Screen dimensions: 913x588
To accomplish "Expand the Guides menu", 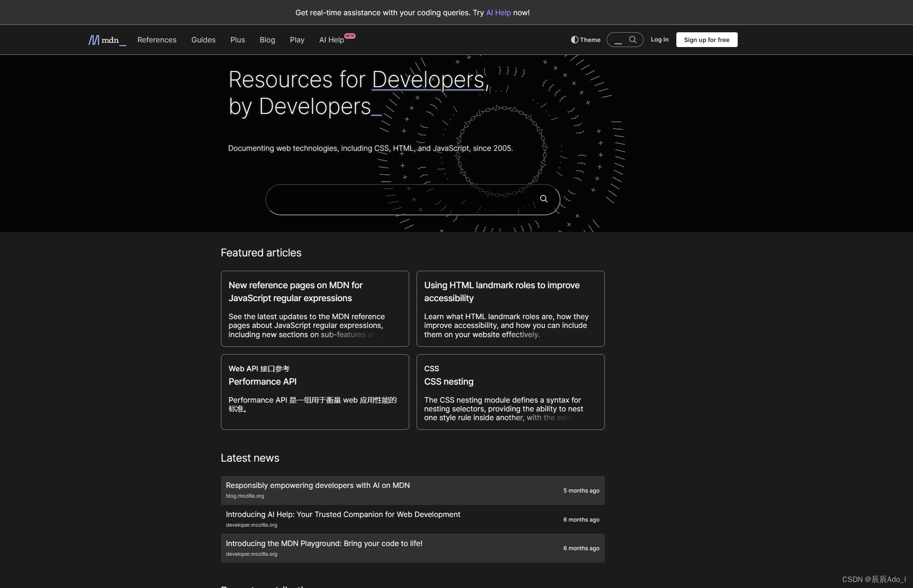I will click(203, 40).
